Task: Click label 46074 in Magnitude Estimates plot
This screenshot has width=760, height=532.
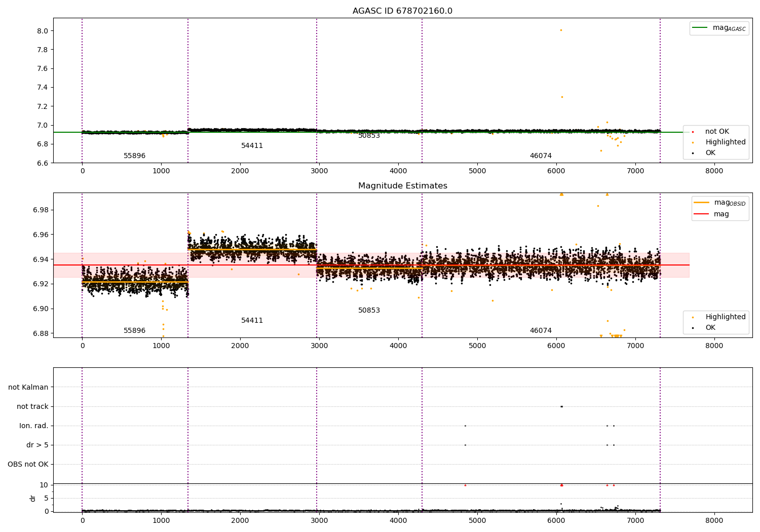Action: (x=541, y=331)
